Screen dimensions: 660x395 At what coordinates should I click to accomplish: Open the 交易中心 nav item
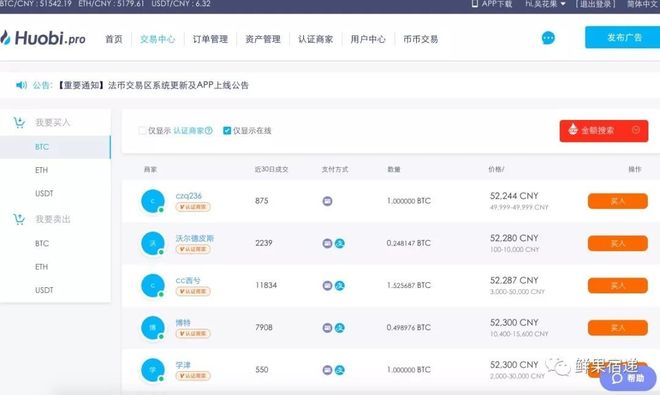pos(157,39)
